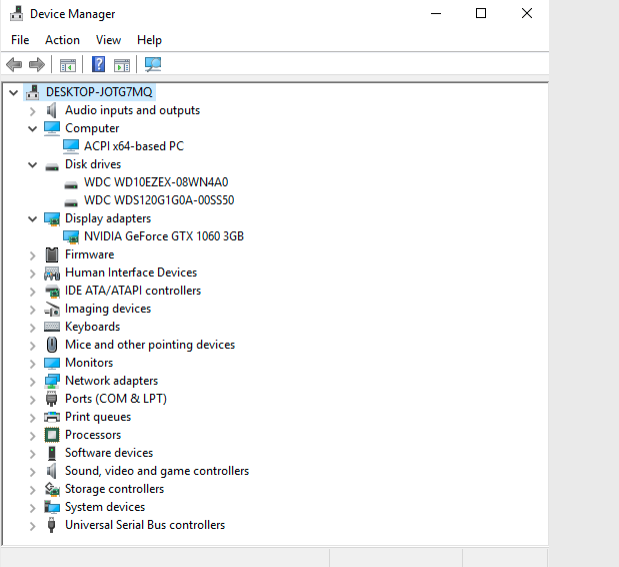Select the Monitors label
This screenshot has height=567, width=619.
point(89,363)
